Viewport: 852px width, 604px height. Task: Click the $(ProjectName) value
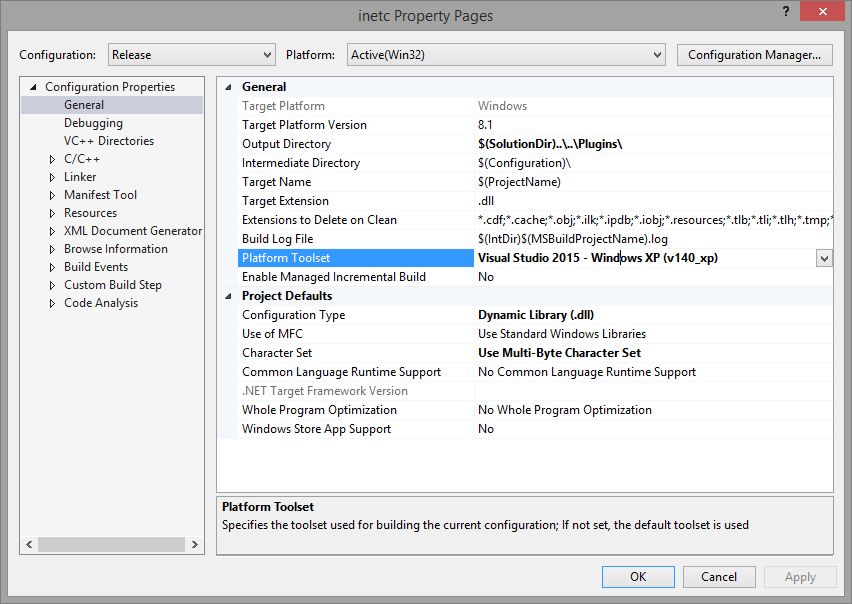pyautogui.click(x=519, y=182)
